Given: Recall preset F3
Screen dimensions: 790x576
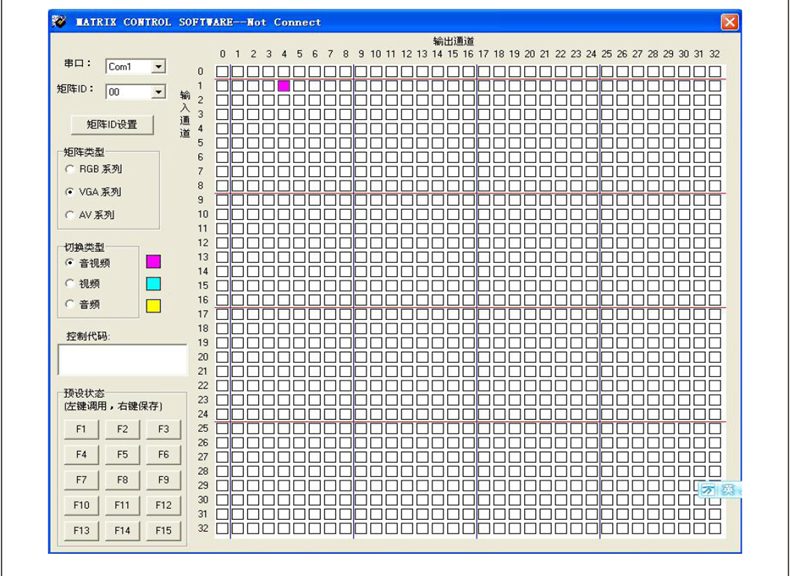Looking at the screenshot, I should (163, 429).
